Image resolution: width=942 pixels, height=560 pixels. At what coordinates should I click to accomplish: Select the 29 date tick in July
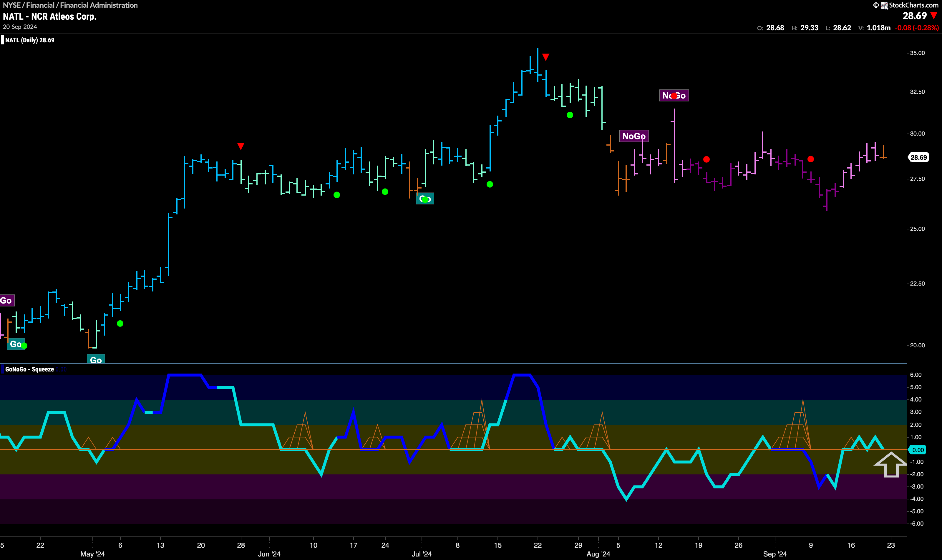[578, 545]
